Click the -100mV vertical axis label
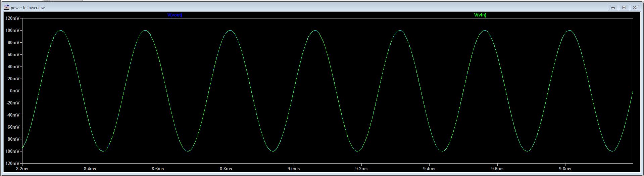Screen dimensions: 644x176 click(12, 151)
